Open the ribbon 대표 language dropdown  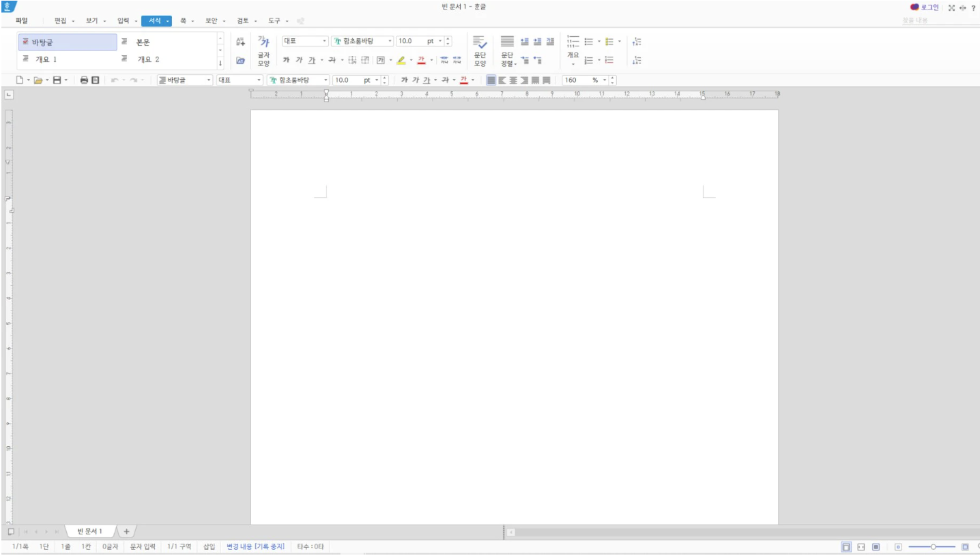pyautogui.click(x=325, y=41)
